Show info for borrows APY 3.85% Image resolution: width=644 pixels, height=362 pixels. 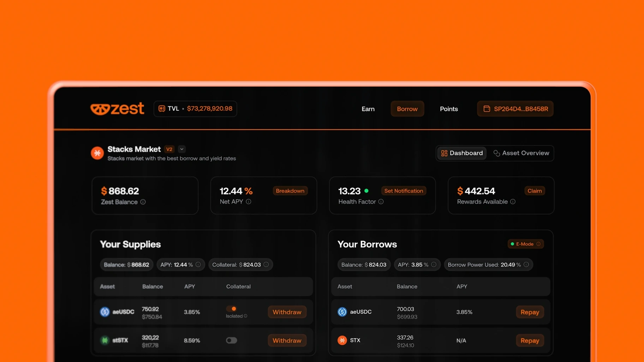pyautogui.click(x=434, y=265)
